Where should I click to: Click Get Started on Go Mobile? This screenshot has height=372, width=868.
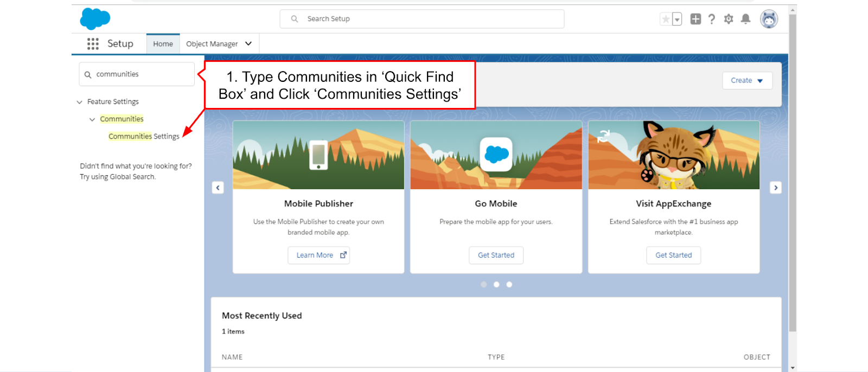[496, 255]
